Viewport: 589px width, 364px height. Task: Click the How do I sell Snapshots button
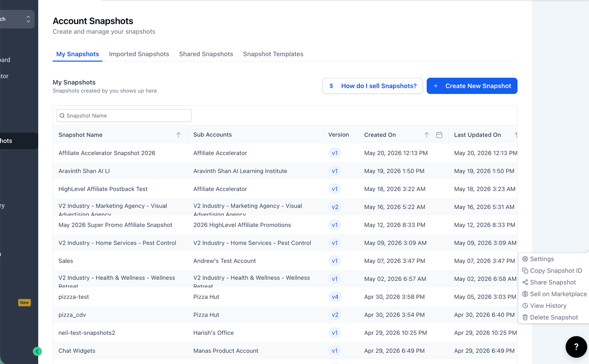coord(373,86)
